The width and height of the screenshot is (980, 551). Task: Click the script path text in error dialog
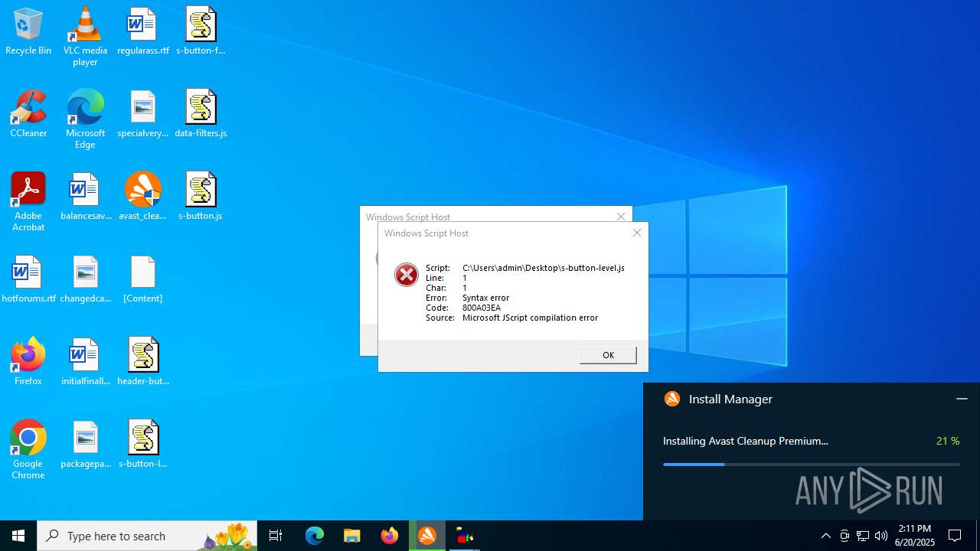(x=544, y=268)
